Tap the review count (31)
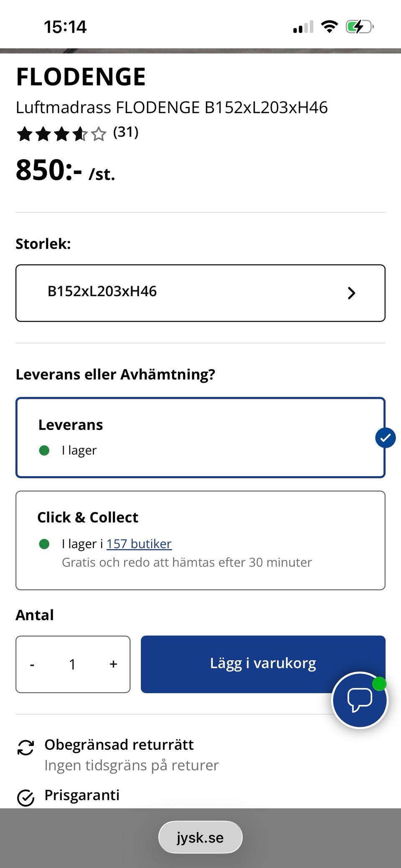Viewport: 401px width, 868px height. coord(126,132)
